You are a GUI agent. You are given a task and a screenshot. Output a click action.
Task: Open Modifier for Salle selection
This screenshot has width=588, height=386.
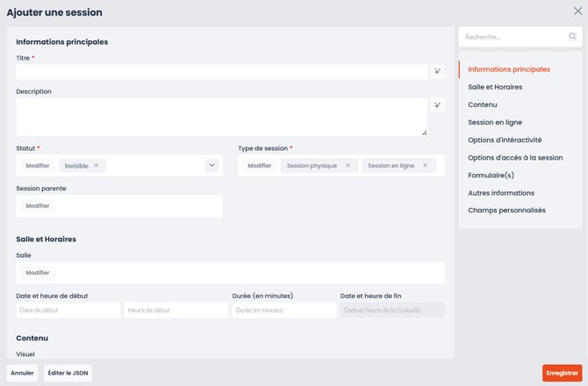[38, 273]
